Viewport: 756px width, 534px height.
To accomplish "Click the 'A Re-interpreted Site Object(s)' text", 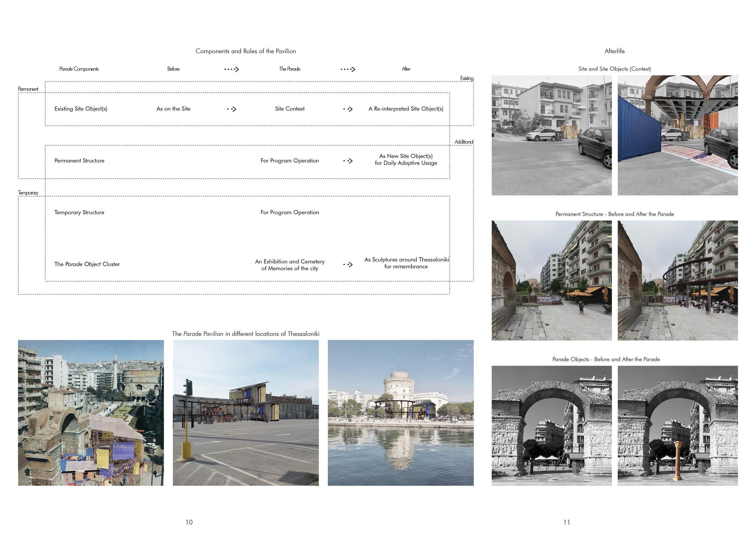I will 406,109.
